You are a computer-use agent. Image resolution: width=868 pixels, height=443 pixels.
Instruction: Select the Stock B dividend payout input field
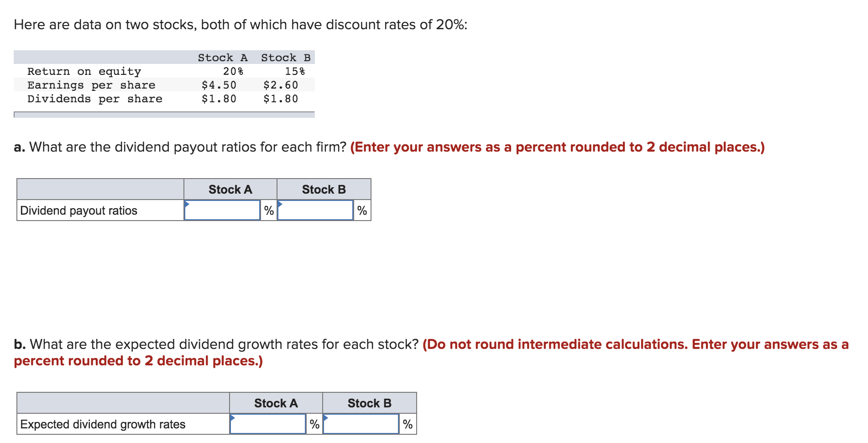coord(316,211)
